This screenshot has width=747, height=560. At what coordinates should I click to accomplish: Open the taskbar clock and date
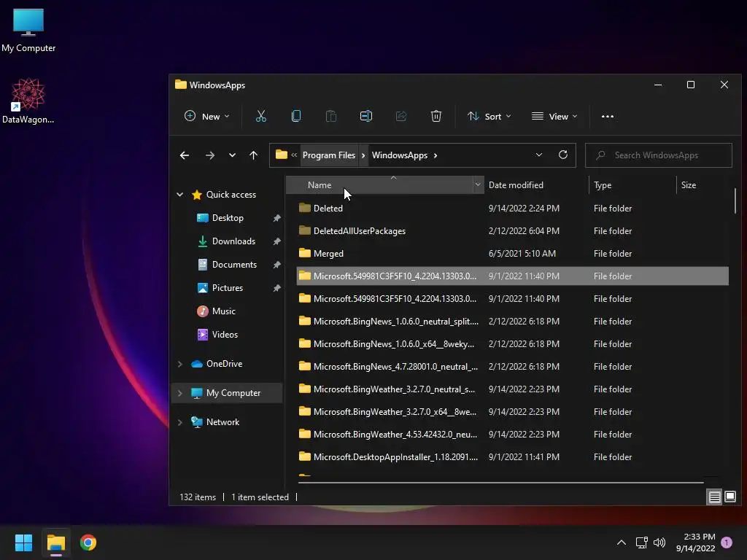695,542
